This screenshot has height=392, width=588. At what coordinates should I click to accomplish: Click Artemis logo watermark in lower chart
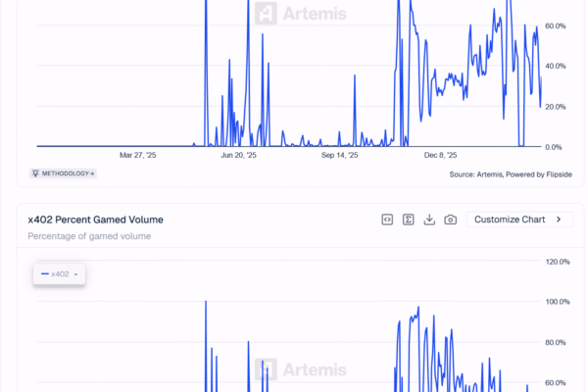tap(294, 369)
